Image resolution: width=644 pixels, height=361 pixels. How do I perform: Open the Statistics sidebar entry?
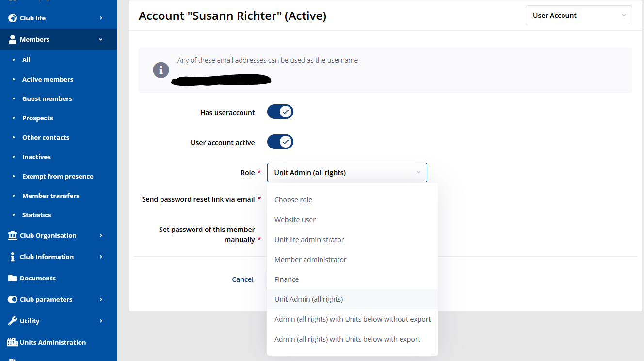36,215
